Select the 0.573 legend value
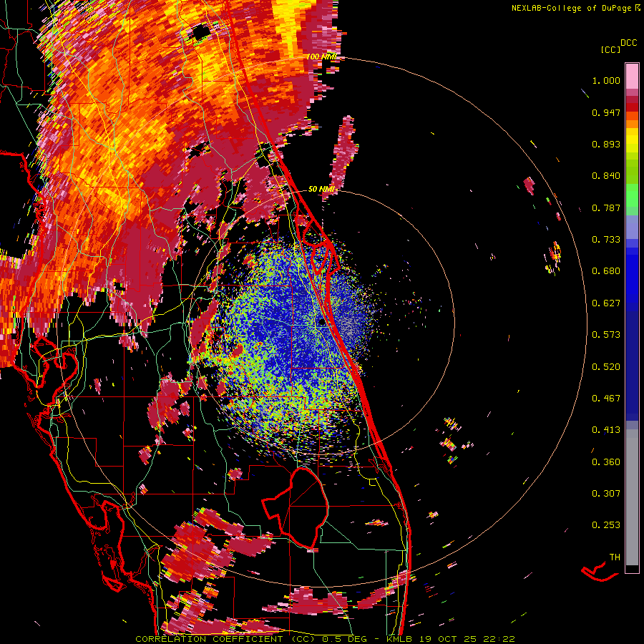 [x=606, y=335]
